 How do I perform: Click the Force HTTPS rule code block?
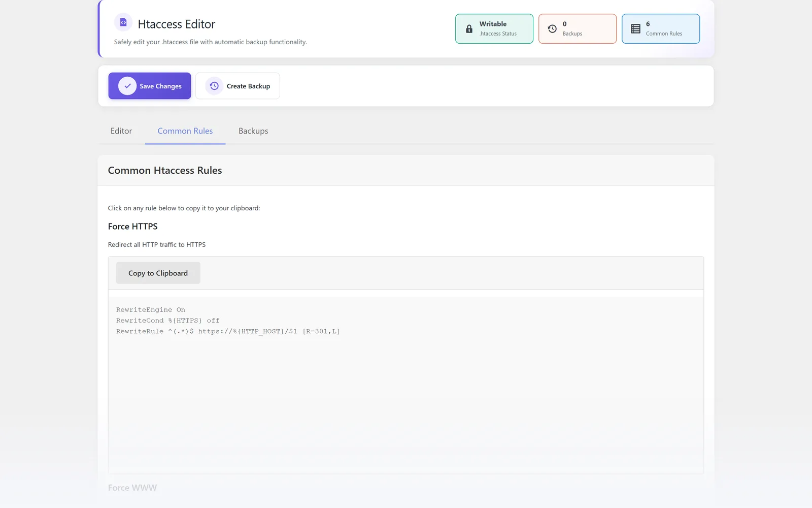[x=406, y=385]
